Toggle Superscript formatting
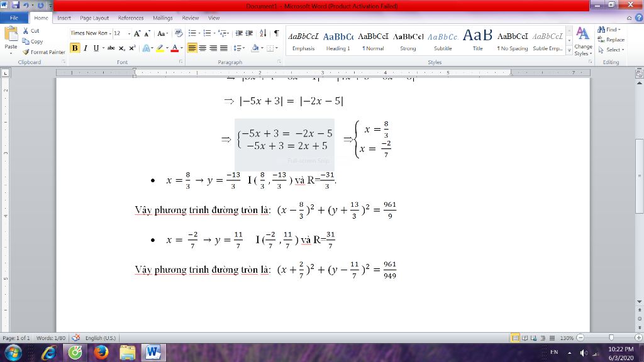 pos(132,48)
